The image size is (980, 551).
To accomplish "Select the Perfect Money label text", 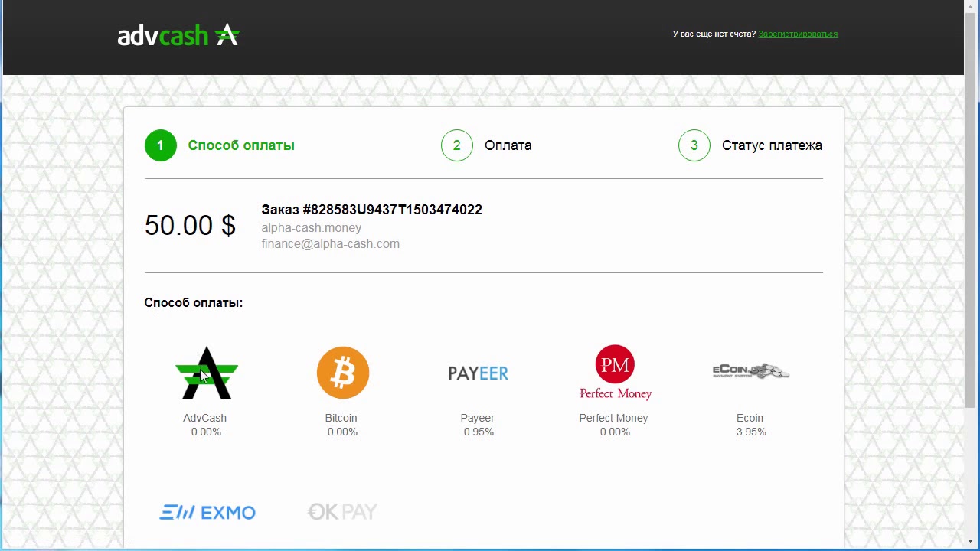I will pos(613,418).
